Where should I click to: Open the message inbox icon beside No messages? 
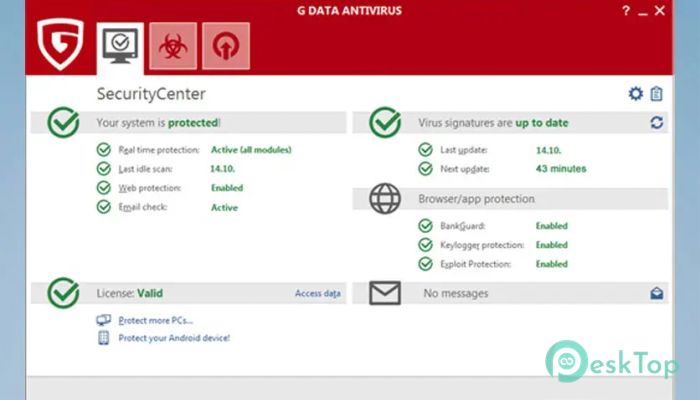(x=657, y=293)
